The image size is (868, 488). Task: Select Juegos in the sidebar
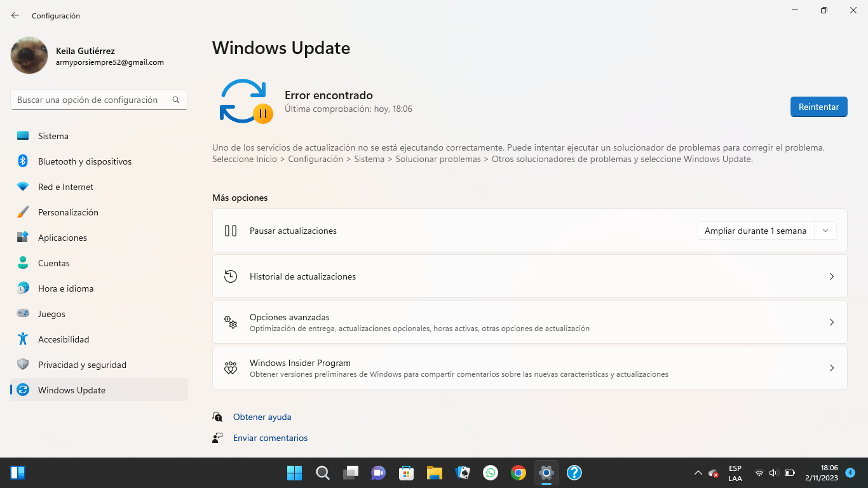tap(51, 313)
